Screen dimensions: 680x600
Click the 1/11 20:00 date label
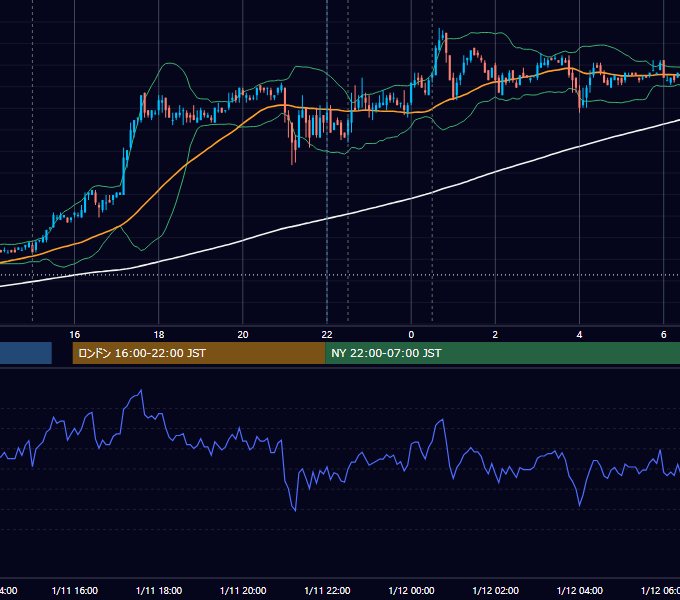[243, 590]
